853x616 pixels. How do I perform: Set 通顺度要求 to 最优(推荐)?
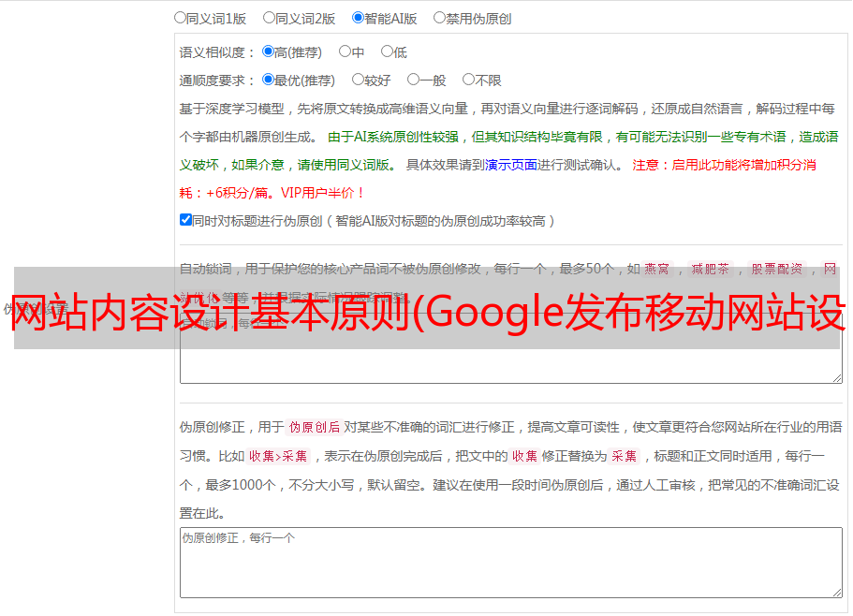click(269, 81)
